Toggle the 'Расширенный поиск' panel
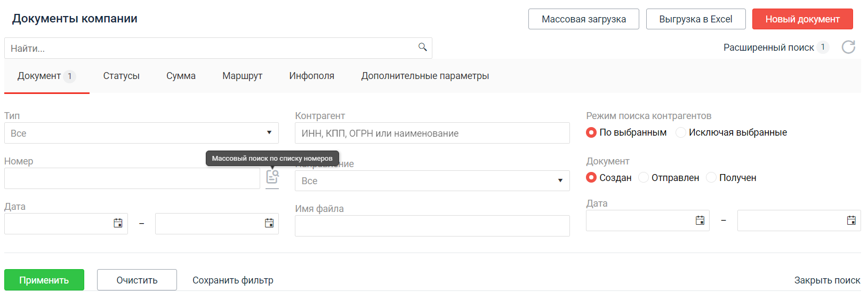 click(x=768, y=48)
